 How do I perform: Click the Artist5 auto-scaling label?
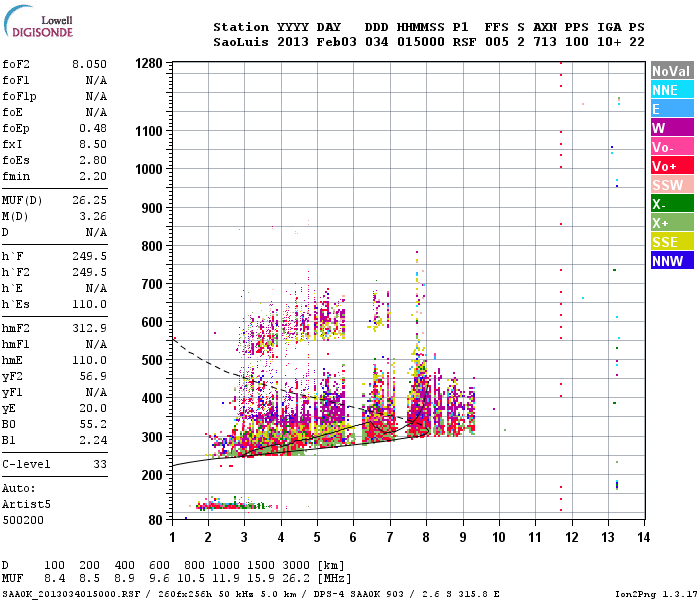coord(26,504)
